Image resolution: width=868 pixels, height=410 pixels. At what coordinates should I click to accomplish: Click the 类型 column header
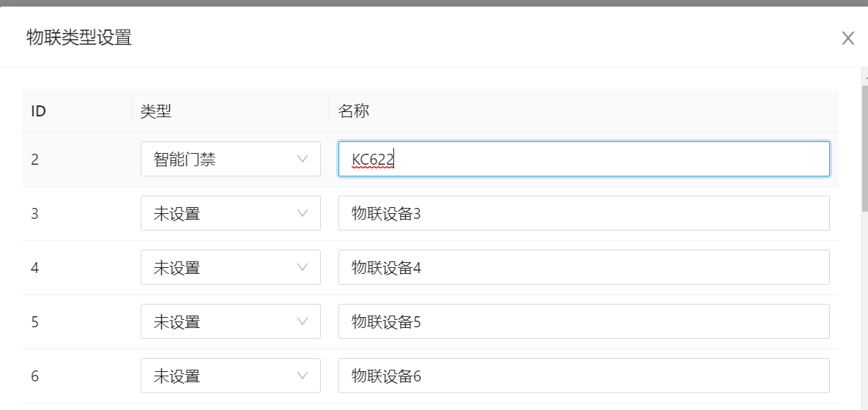click(x=156, y=111)
